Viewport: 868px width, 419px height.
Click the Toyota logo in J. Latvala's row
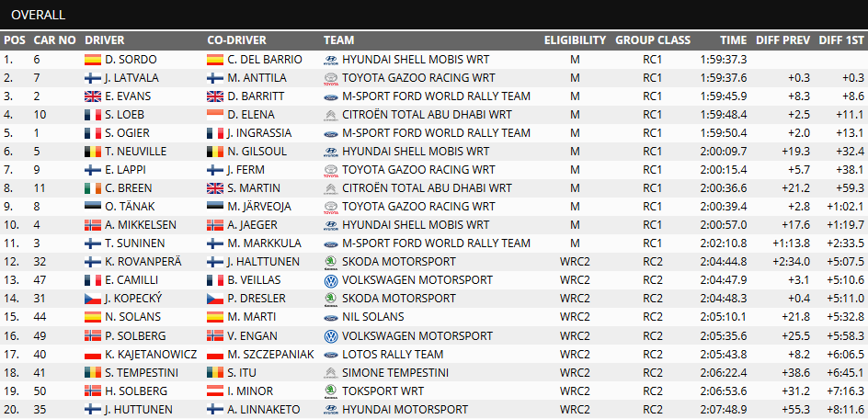(x=331, y=77)
